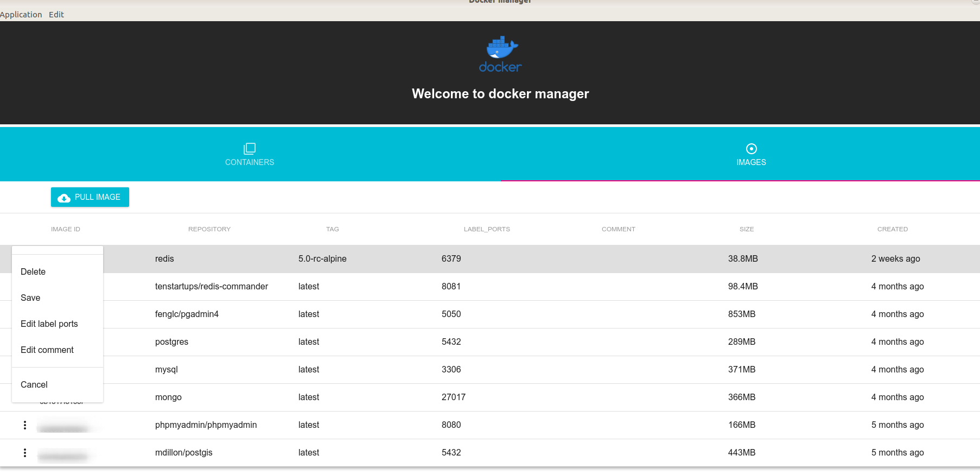Image resolution: width=980 pixels, height=474 pixels.
Task: Click the REPOSITORY column header
Action: tap(209, 229)
